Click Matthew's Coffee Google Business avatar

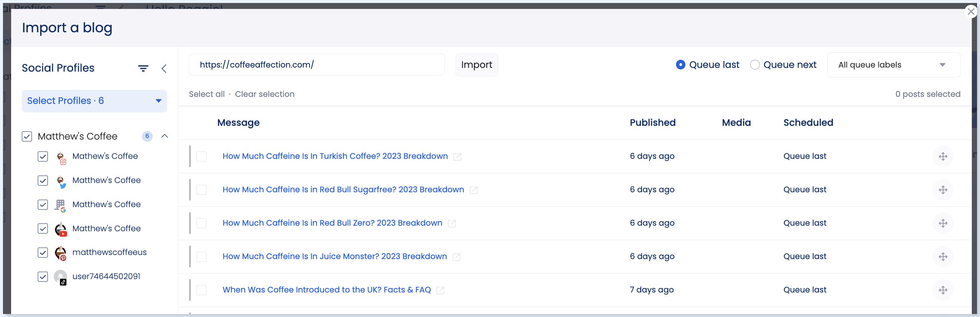[61, 205]
